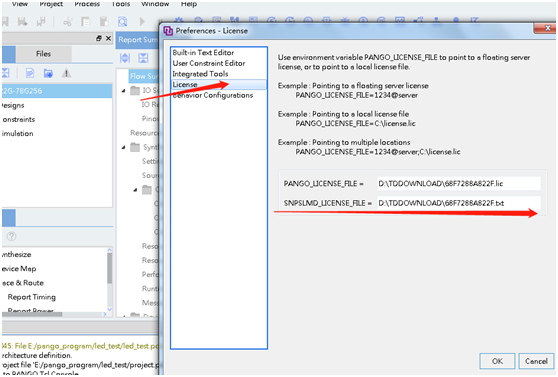Select Synthesize in the process list
Viewport: 558px width, 377px height.
pyautogui.click(x=16, y=254)
